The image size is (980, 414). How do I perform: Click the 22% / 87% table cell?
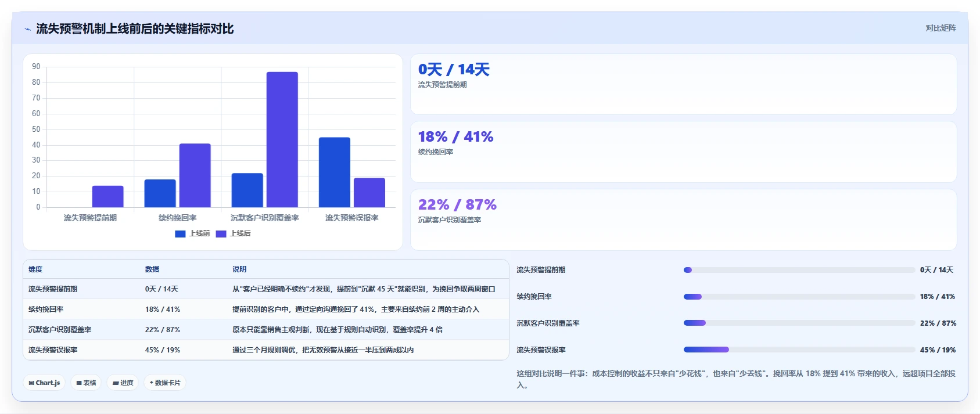163,330
